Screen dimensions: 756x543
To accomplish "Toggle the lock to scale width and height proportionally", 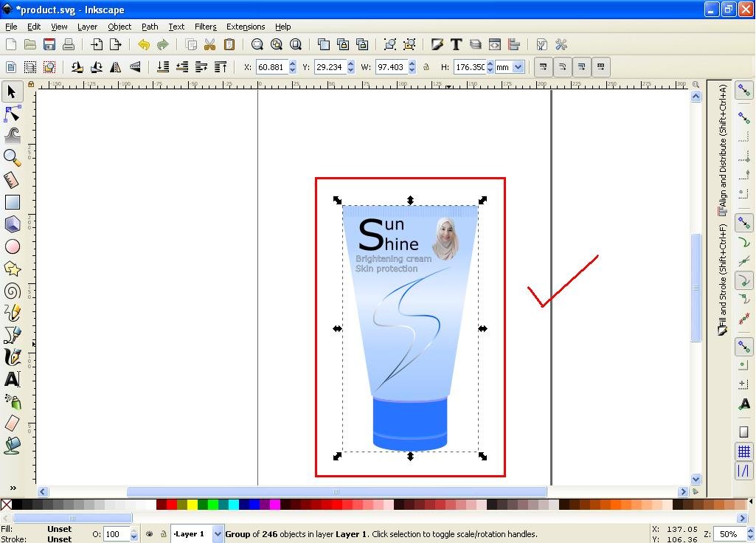I will (428, 67).
